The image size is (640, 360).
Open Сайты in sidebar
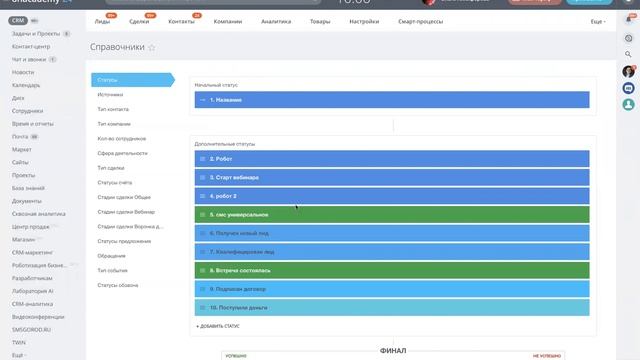(20, 162)
